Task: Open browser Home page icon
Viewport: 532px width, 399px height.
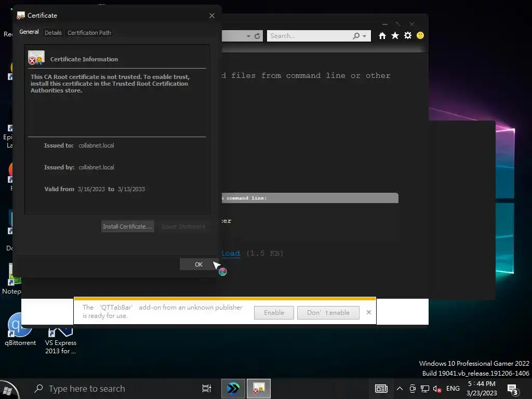Action: (x=382, y=36)
